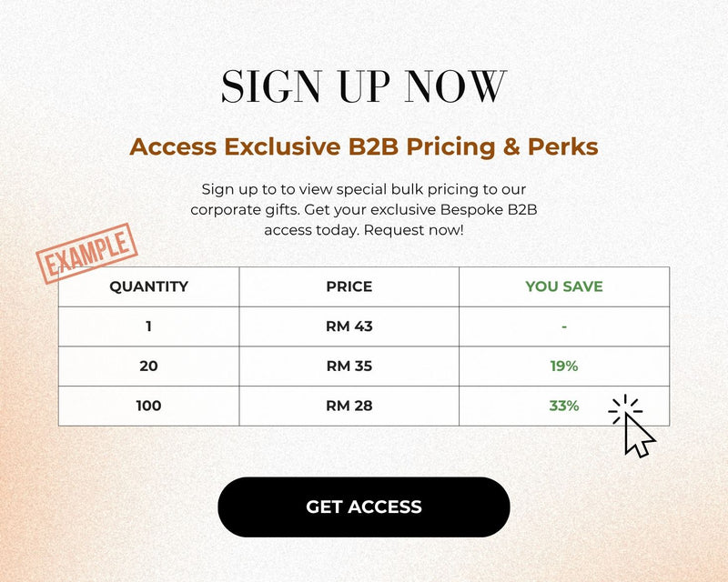
Task: Click the RM 35 price cell
Action: 349,366
